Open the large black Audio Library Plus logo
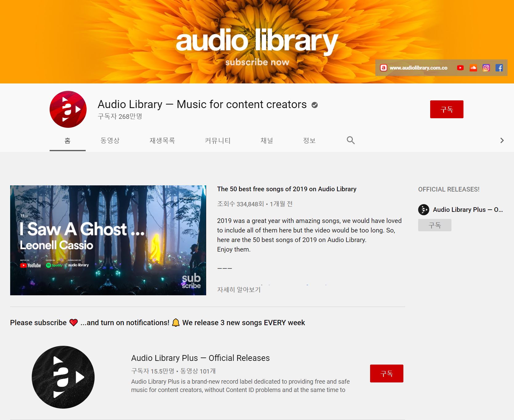This screenshot has width=514, height=420. pos(63,377)
